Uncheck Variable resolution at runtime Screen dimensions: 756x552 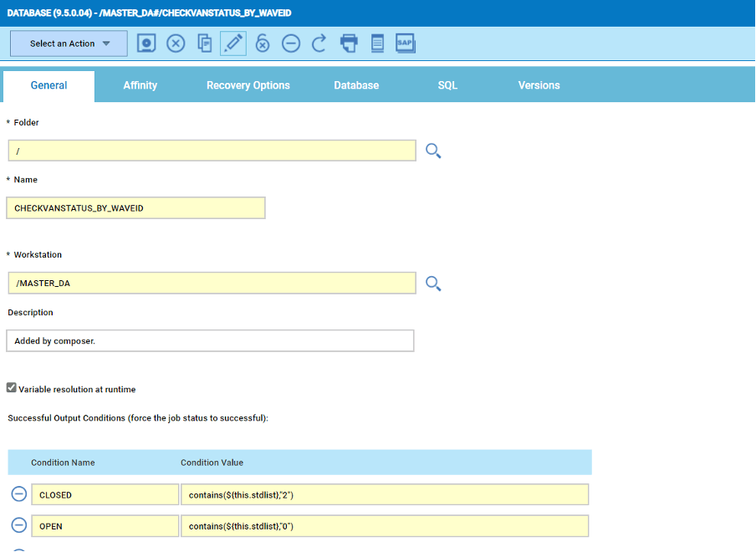(12, 388)
